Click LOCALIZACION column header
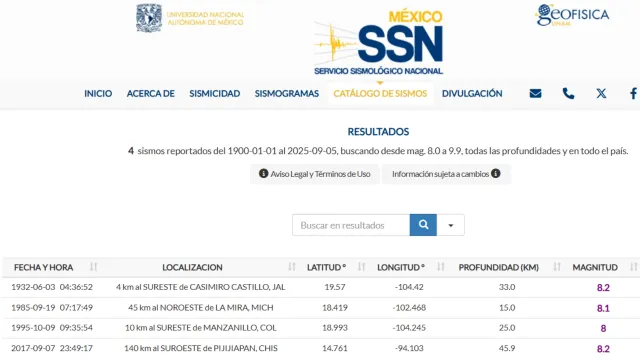Image resolution: width=640 pixels, height=360 pixels. coord(192,267)
